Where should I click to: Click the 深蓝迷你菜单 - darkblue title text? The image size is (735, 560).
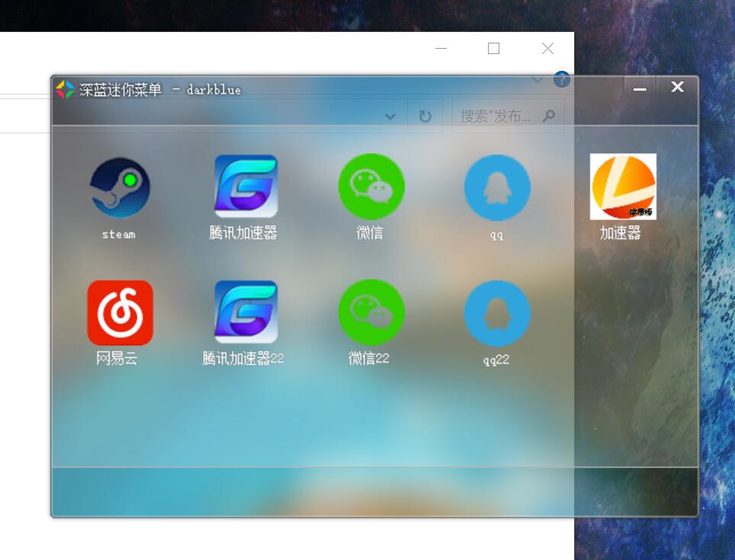[x=160, y=89]
